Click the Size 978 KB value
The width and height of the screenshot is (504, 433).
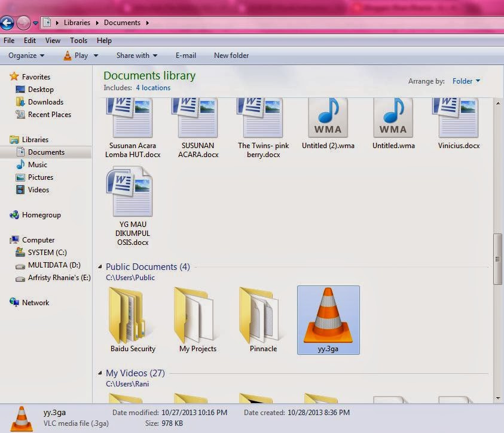point(172,423)
